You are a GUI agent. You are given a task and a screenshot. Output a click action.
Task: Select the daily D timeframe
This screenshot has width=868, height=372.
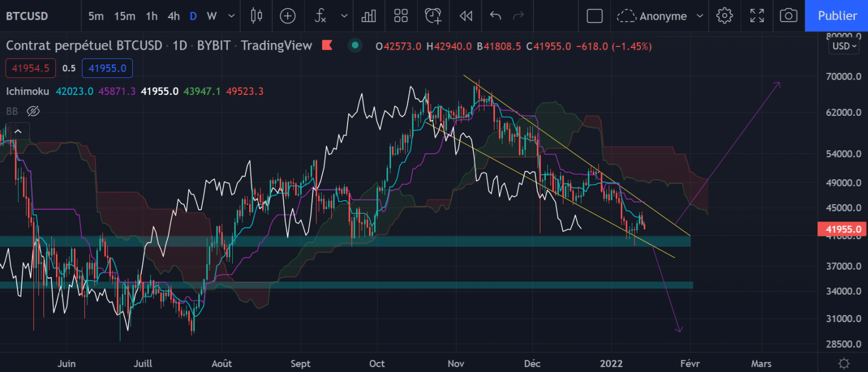pos(193,16)
